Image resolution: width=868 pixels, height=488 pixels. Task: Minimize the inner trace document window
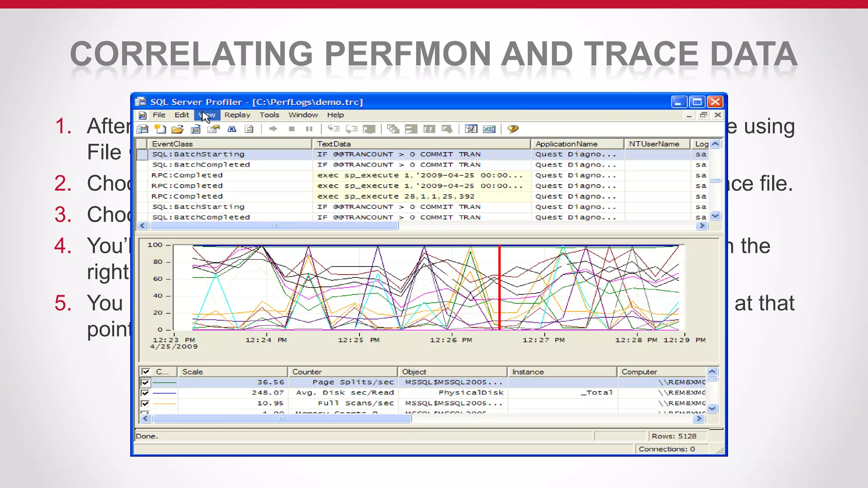(x=689, y=115)
